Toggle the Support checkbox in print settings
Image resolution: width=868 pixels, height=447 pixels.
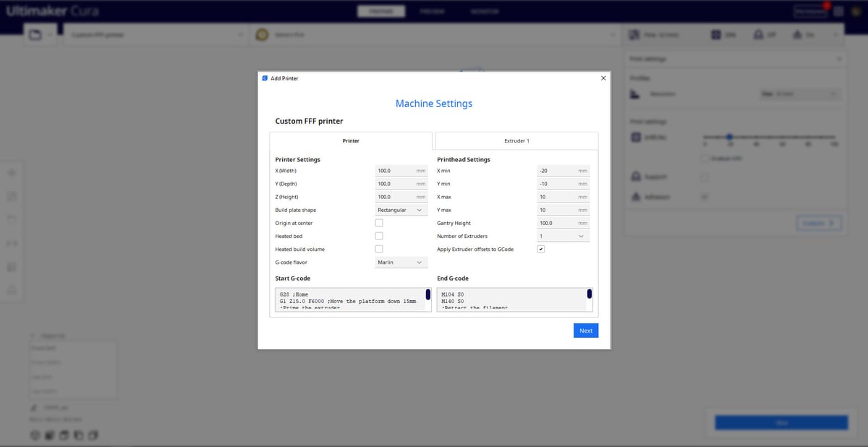click(x=705, y=176)
